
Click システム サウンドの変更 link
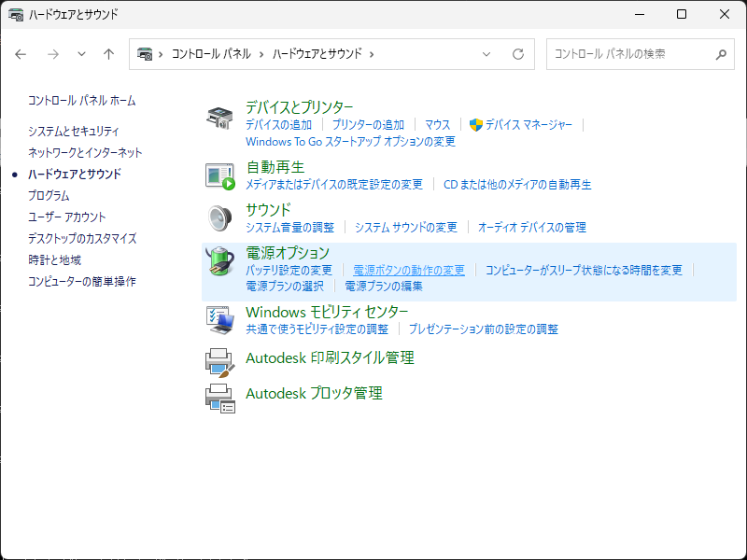406,227
